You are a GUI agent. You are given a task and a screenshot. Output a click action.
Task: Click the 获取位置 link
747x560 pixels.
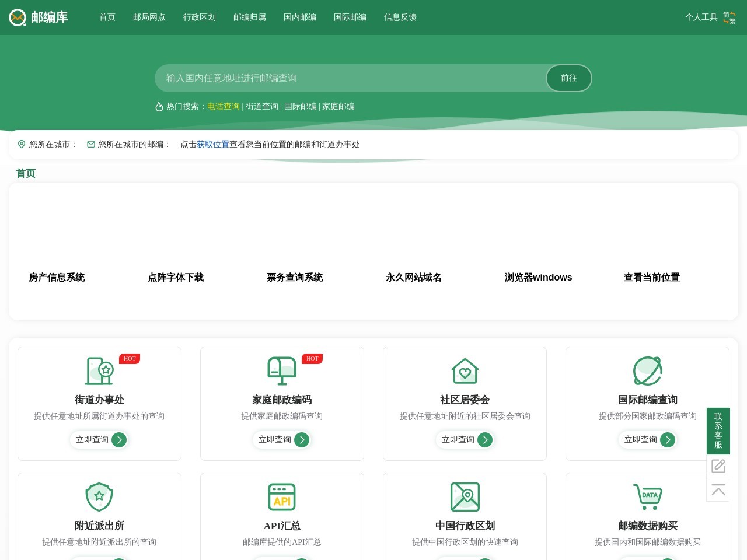click(212, 144)
